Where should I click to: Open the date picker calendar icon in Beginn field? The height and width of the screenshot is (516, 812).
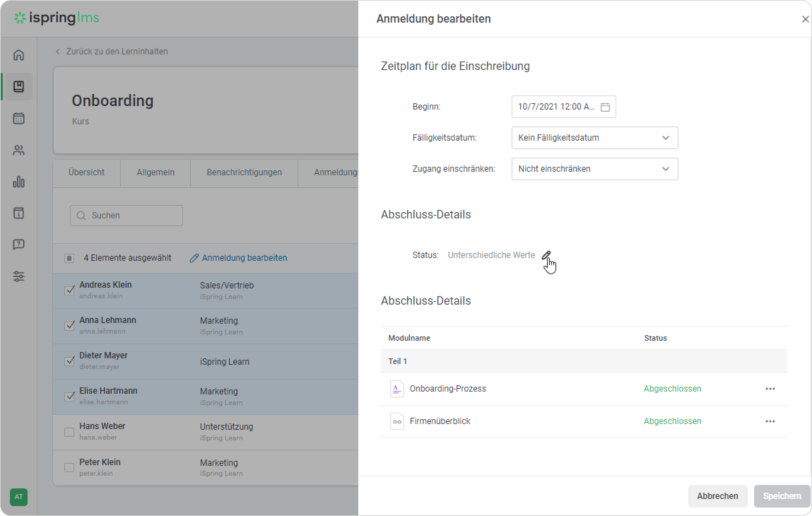click(605, 107)
